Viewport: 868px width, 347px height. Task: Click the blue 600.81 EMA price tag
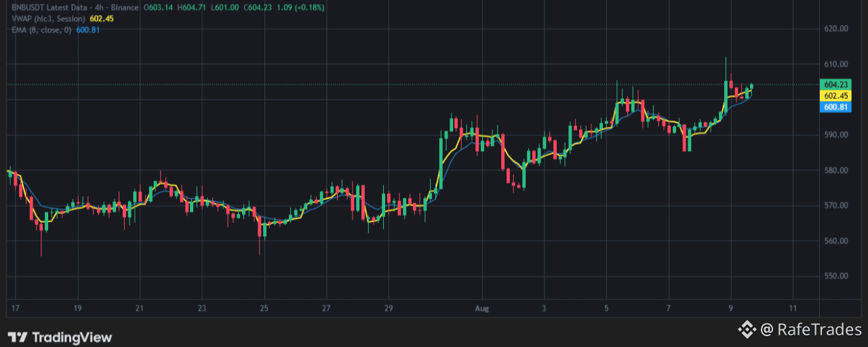[x=835, y=107]
